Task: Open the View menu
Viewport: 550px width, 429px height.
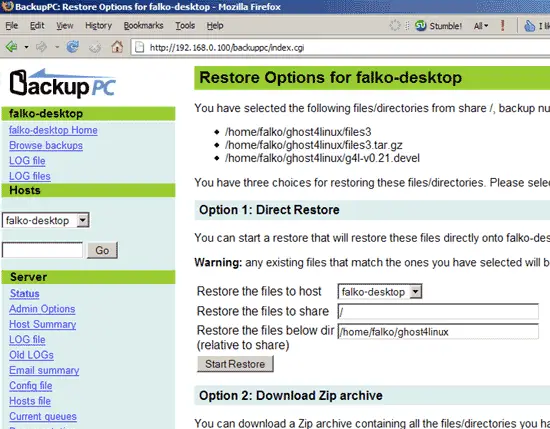Action: tap(65, 26)
